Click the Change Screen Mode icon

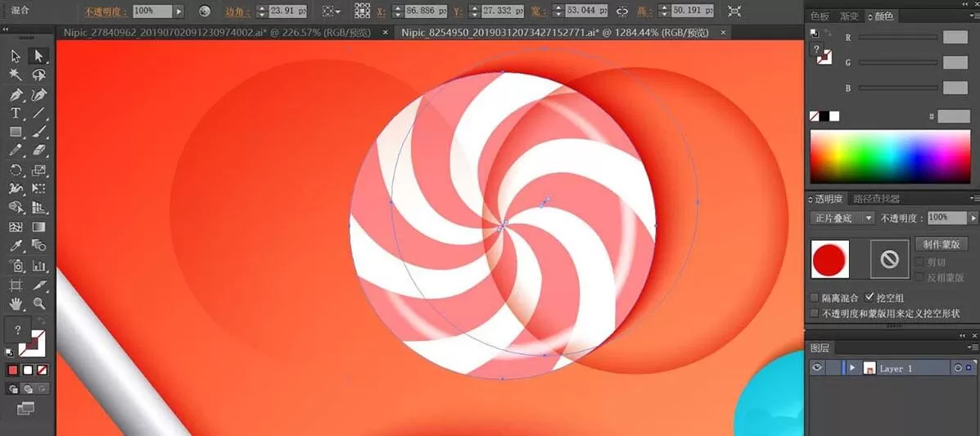point(25,408)
